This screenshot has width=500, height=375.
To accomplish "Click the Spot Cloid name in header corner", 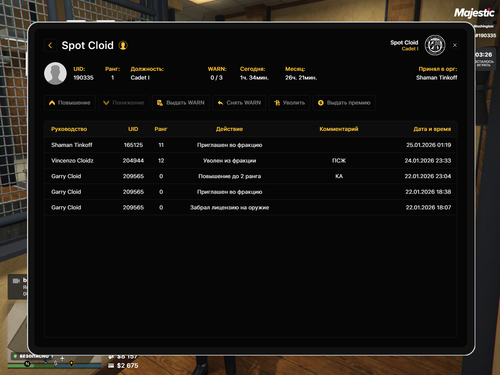I will pos(404,43).
